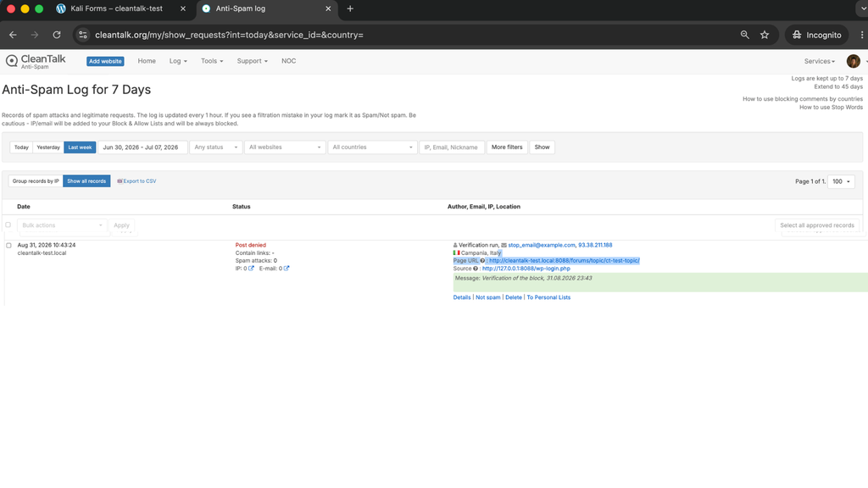The image size is (868, 488).
Task: Click the Date column header
Action: point(24,207)
